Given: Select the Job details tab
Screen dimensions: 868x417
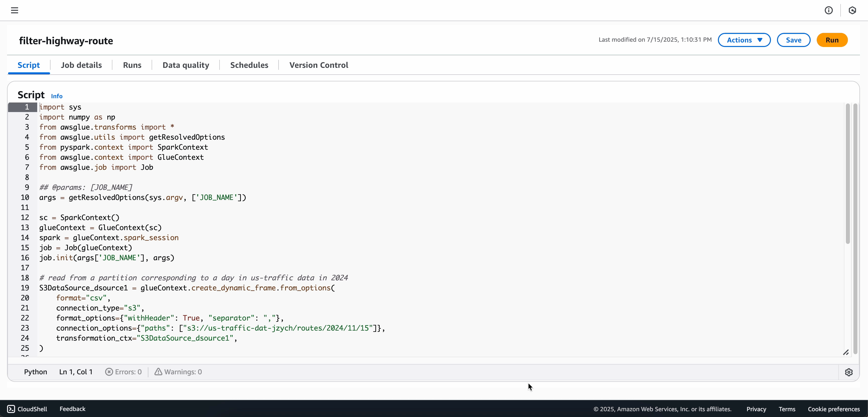Looking at the screenshot, I should coord(81,65).
